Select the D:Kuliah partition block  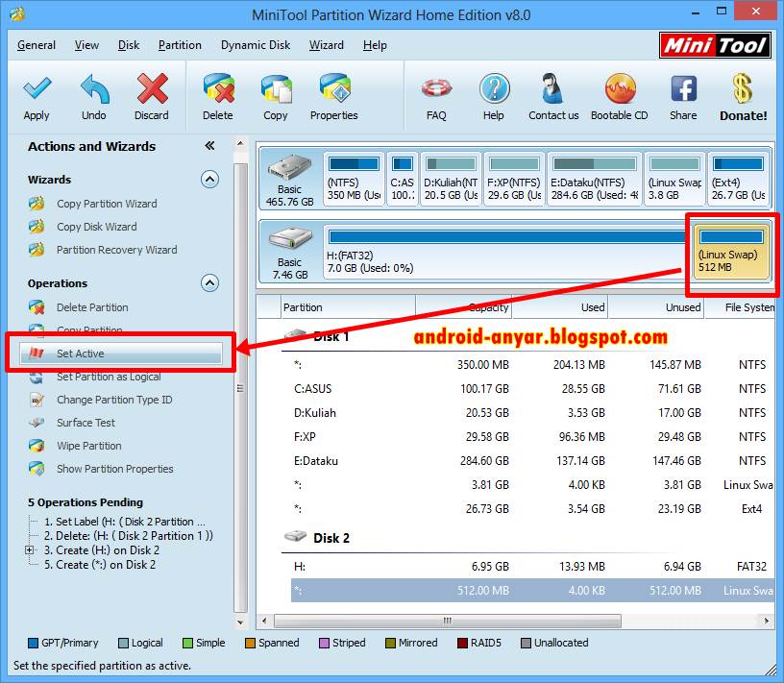coord(451,178)
